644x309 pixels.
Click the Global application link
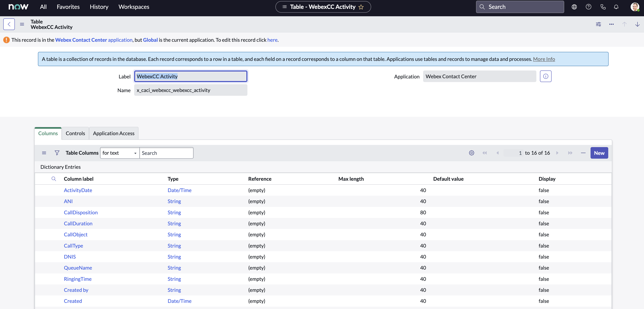click(150, 40)
